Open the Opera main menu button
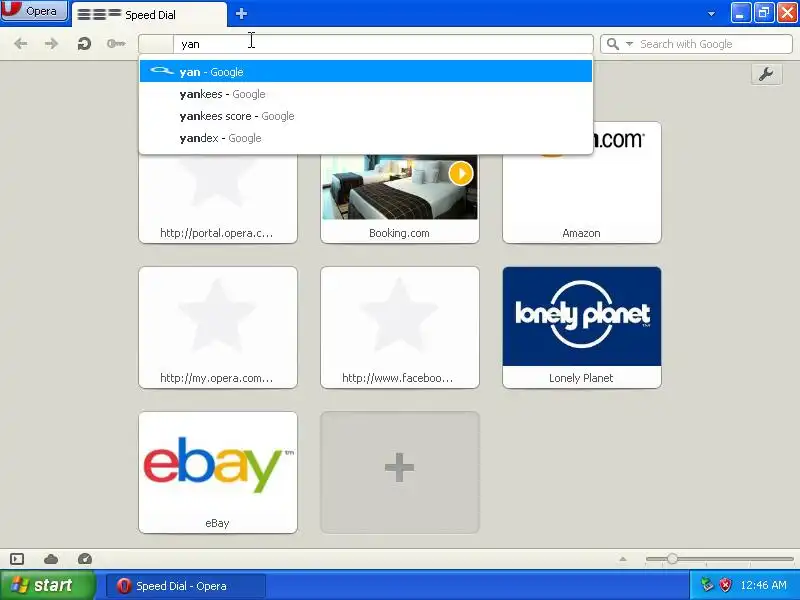 (34, 10)
